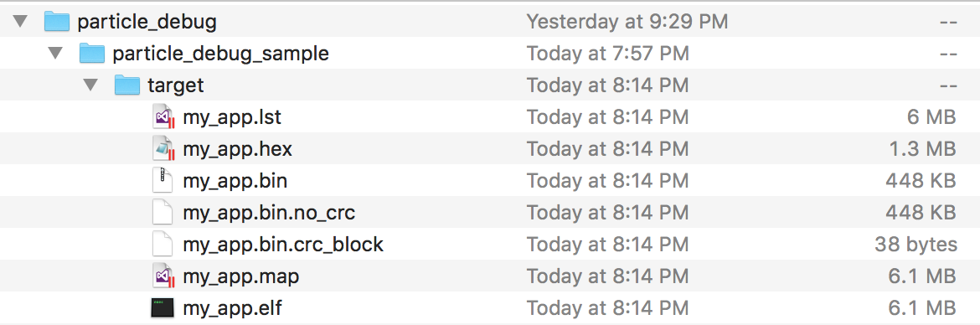Click the particle_debug_sample folder icon
The height and width of the screenshot is (325, 980).
click(92, 54)
